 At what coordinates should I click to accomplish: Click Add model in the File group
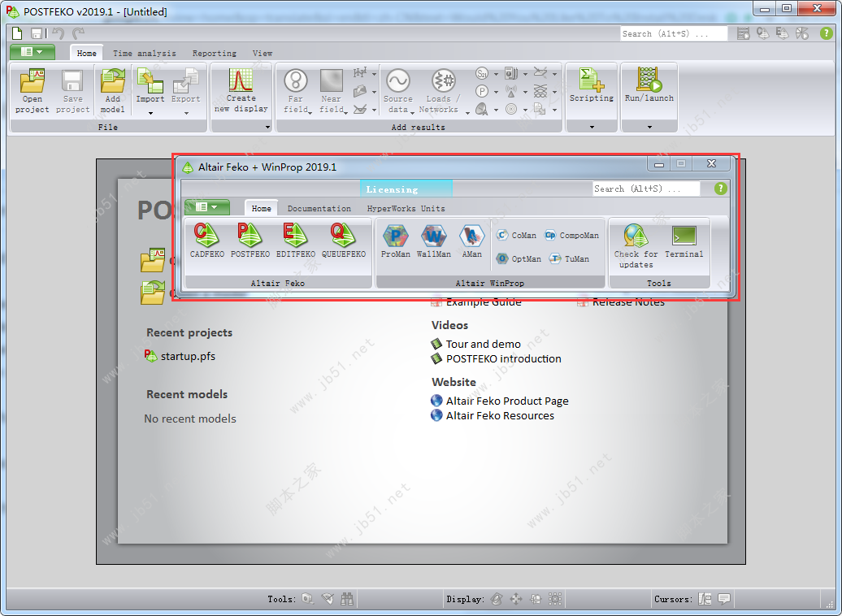tap(112, 91)
